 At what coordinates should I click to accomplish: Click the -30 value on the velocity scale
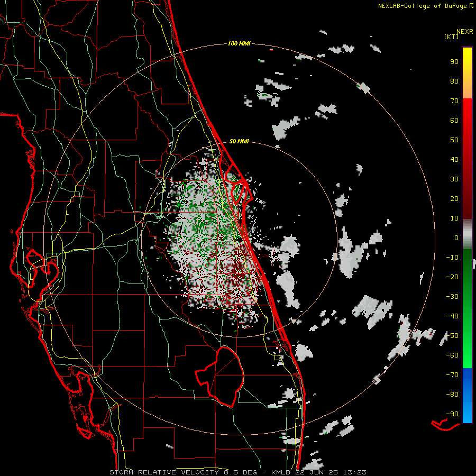tap(452, 297)
